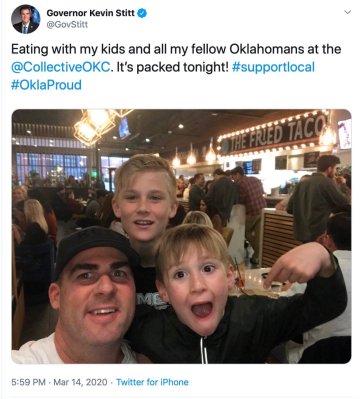Open the Twitter for iPhone source link

pyautogui.click(x=152, y=382)
